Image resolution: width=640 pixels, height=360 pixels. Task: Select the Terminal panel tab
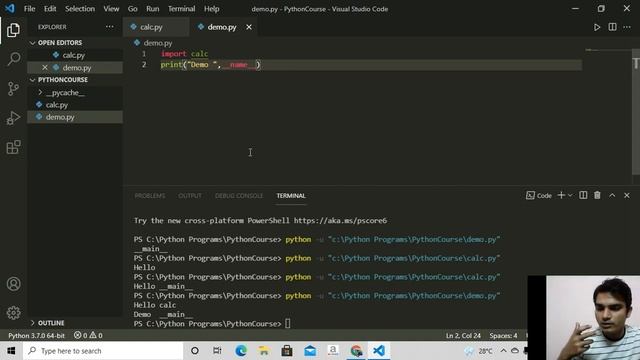click(291, 196)
